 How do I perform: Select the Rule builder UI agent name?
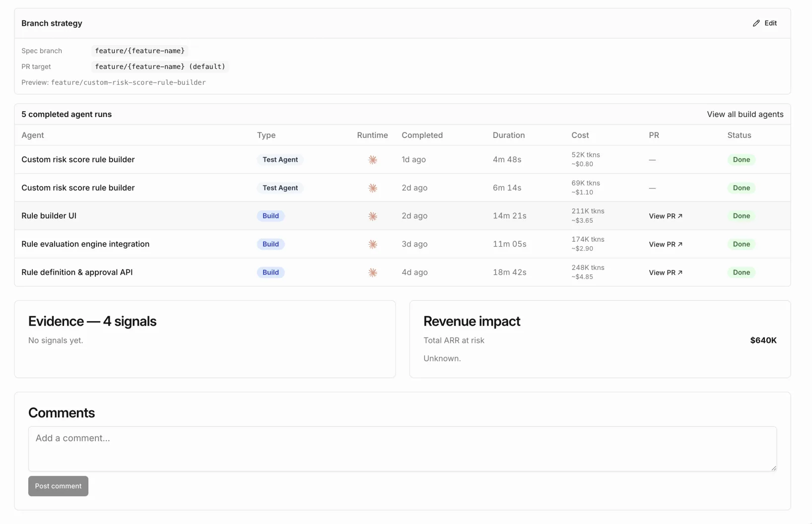click(49, 216)
